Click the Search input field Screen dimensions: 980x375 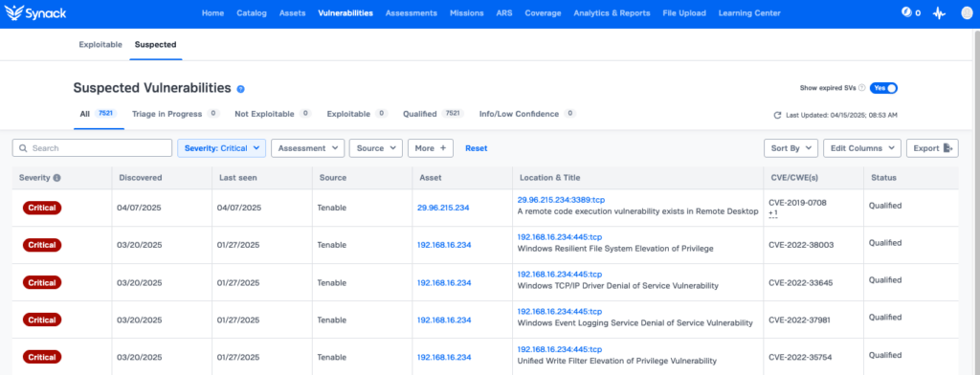[92, 148]
